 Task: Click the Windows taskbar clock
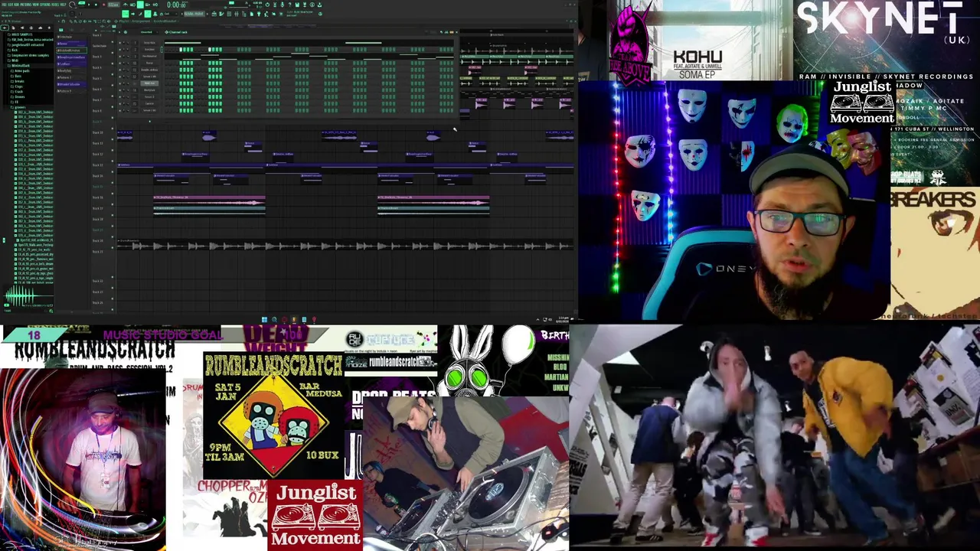click(x=562, y=320)
